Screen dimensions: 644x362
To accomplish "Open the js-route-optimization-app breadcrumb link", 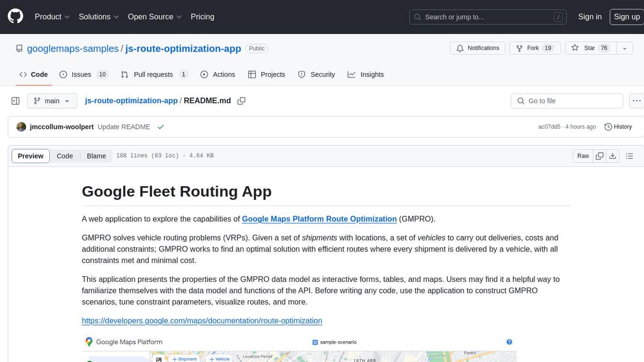I will (x=131, y=101).
